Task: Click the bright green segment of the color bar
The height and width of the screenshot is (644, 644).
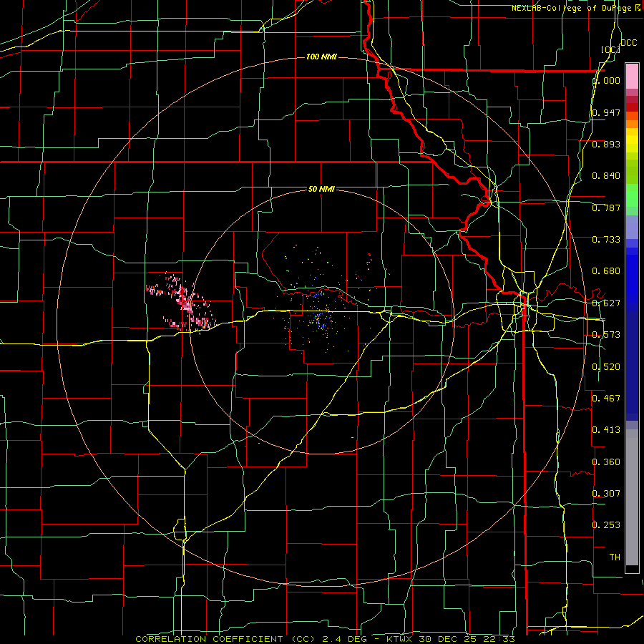Action: [x=632, y=195]
